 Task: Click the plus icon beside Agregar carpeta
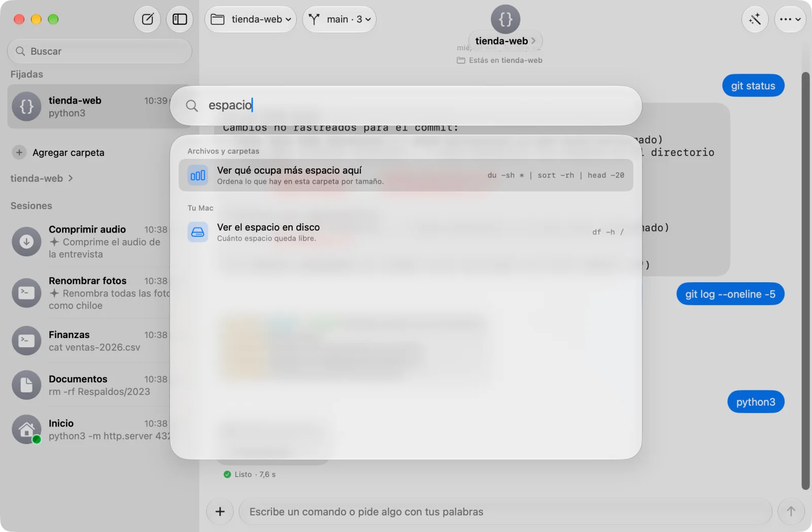coord(19,152)
